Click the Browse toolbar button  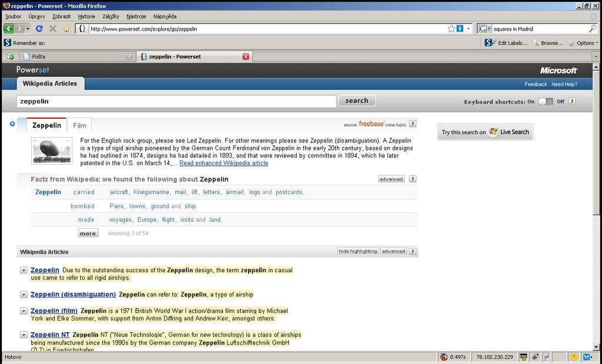point(548,43)
